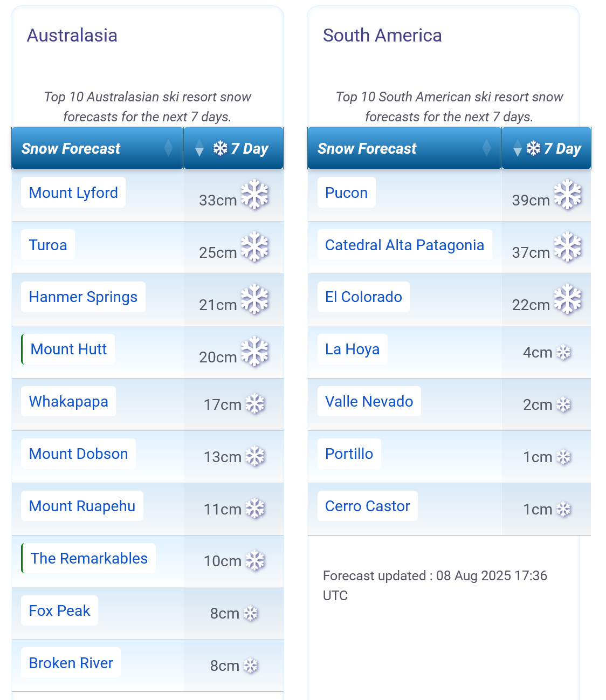Viewport: 606px width, 700px height.
Task: Visit the Portillo snow forecast page
Action: tap(349, 454)
